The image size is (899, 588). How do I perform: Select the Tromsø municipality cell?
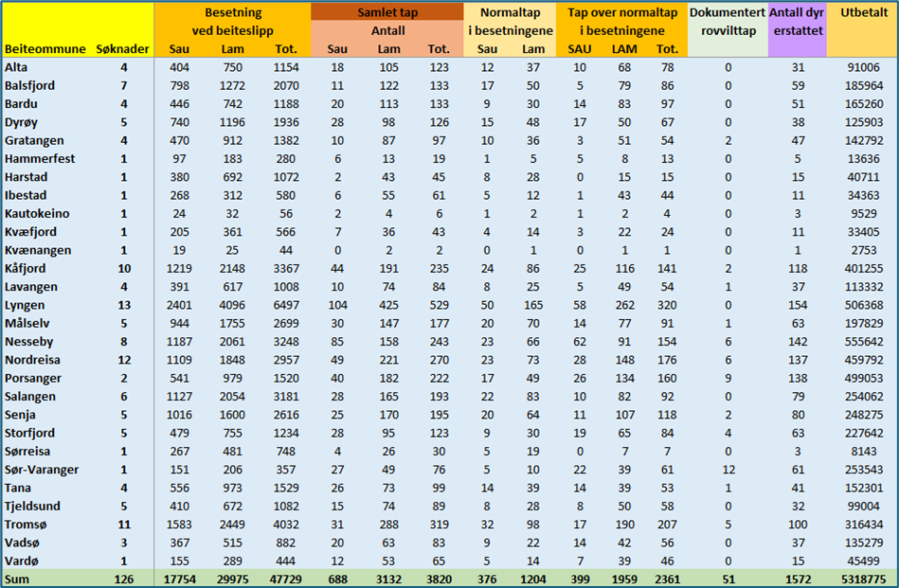click(26, 524)
